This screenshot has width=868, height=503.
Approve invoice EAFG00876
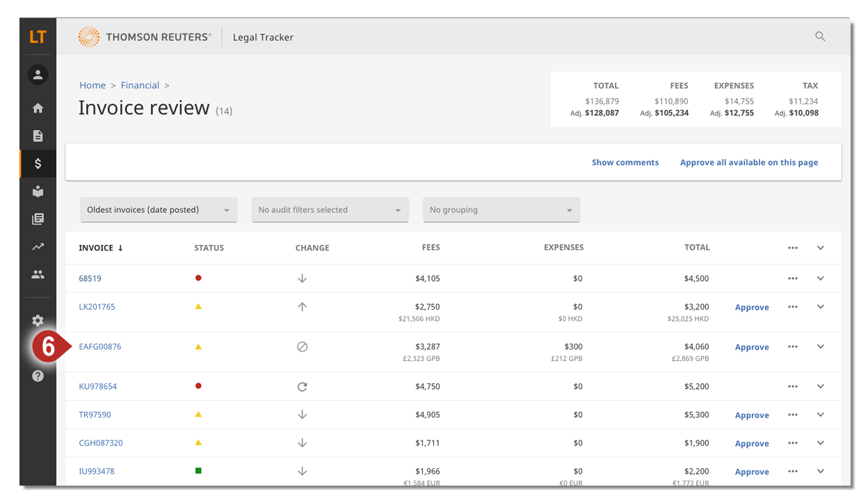[752, 346]
